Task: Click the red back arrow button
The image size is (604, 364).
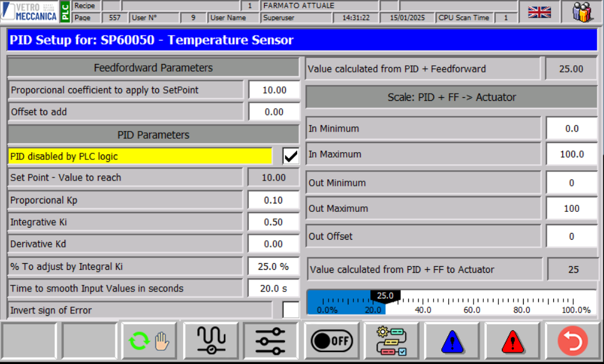Action: click(x=573, y=341)
